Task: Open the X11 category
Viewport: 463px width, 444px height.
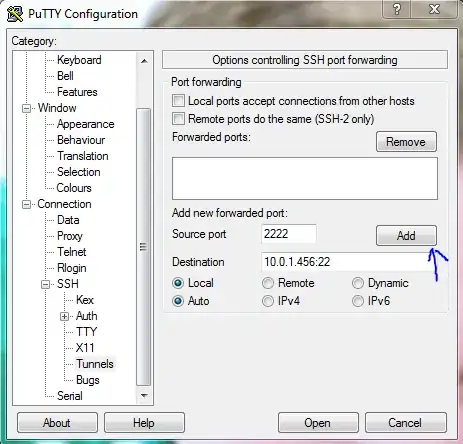Action: click(x=85, y=348)
